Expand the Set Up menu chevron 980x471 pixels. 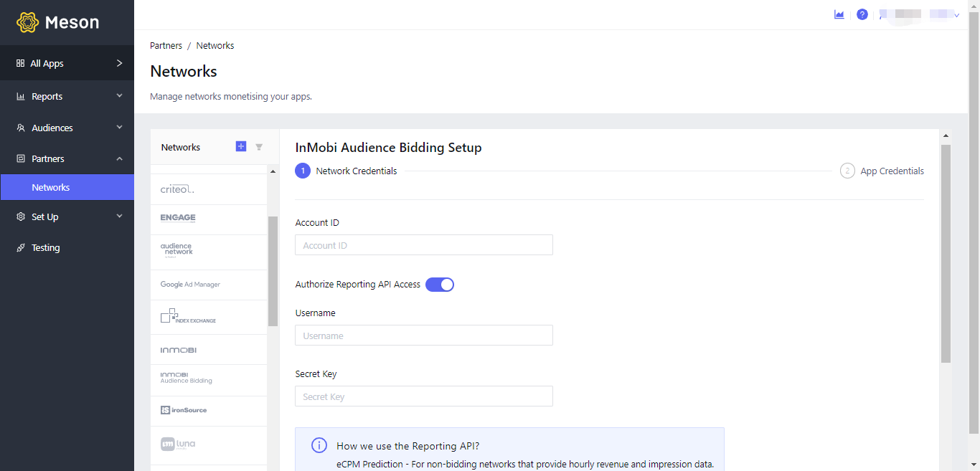click(120, 217)
